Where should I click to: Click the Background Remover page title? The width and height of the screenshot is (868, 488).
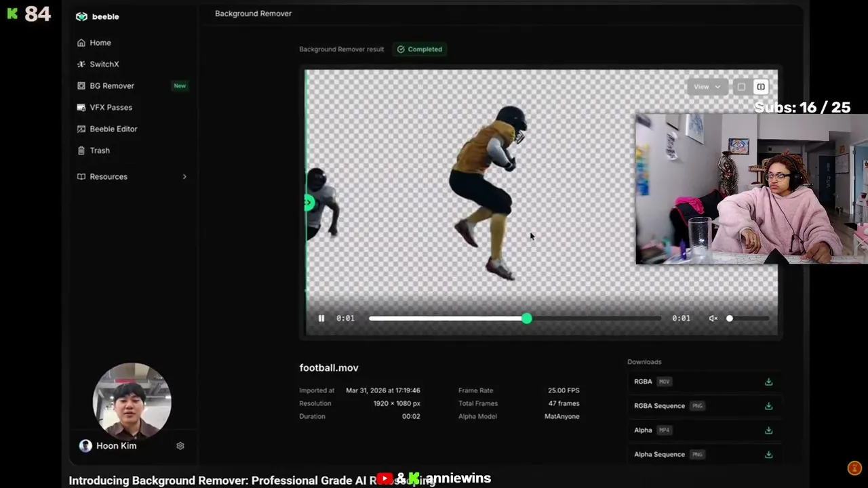tap(253, 14)
